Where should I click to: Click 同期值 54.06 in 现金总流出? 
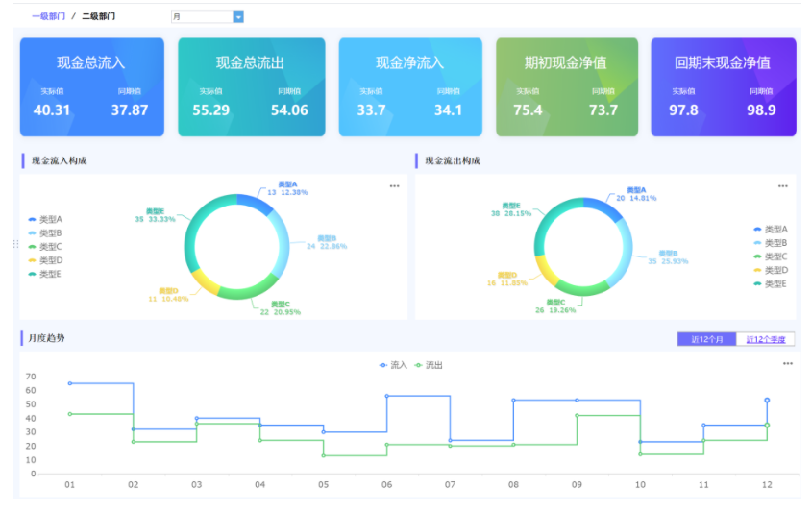click(x=289, y=110)
